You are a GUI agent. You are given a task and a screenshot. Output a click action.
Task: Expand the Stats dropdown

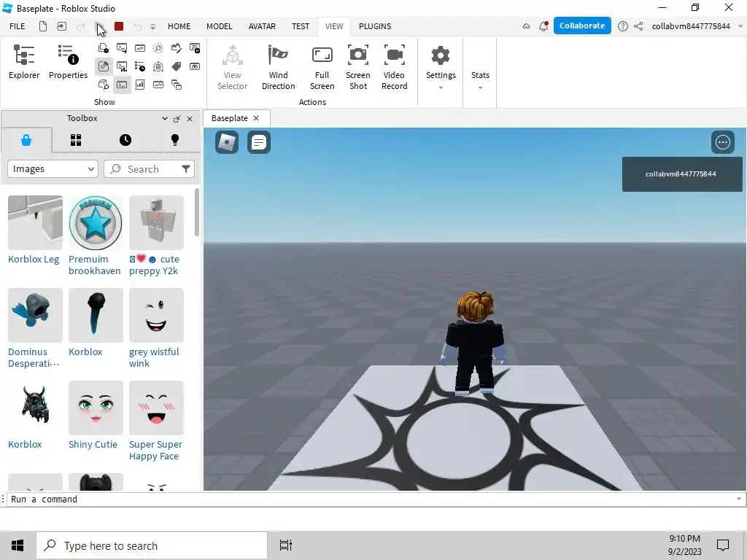480,80
